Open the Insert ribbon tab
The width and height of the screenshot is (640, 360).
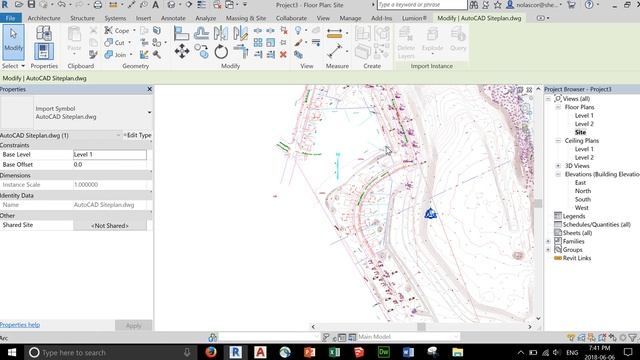pos(143,18)
